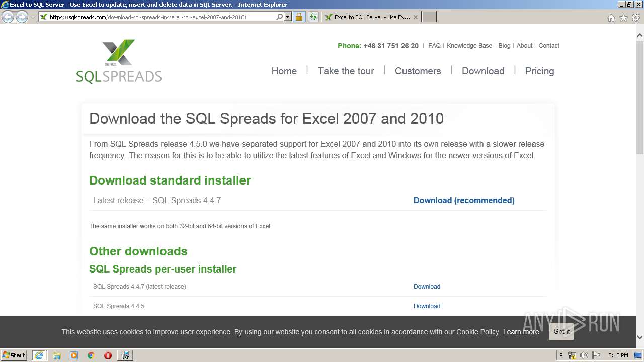Click the 5:13 PM system clock
This screenshot has width=644, height=362.
618,355
